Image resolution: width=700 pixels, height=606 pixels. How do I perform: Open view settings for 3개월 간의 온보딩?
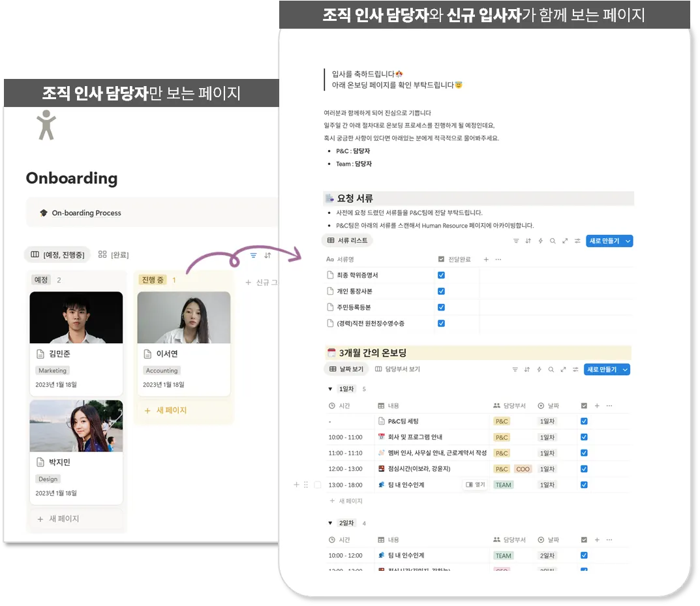tap(575, 370)
